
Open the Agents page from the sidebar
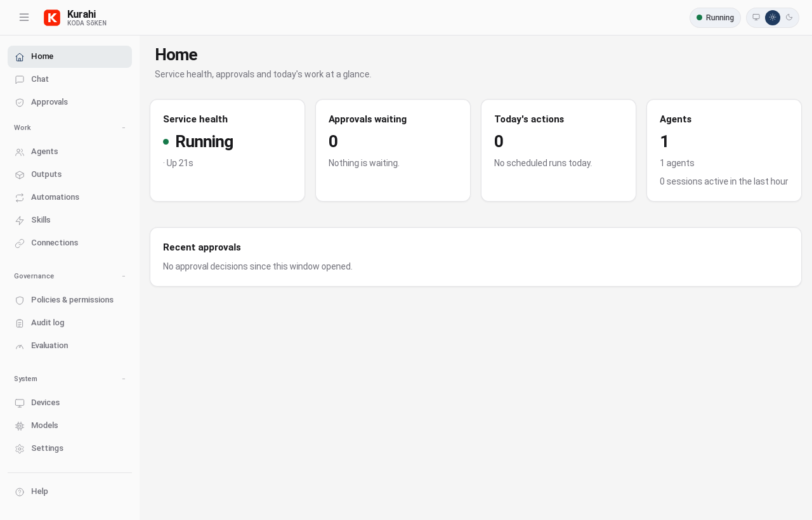point(70,152)
